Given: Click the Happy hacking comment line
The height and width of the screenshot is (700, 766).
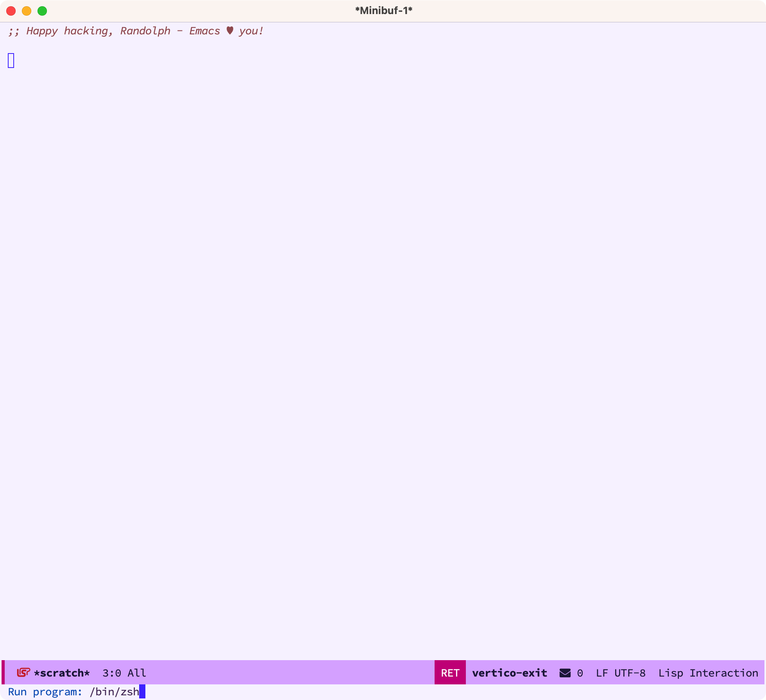Looking at the screenshot, I should coord(136,31).
